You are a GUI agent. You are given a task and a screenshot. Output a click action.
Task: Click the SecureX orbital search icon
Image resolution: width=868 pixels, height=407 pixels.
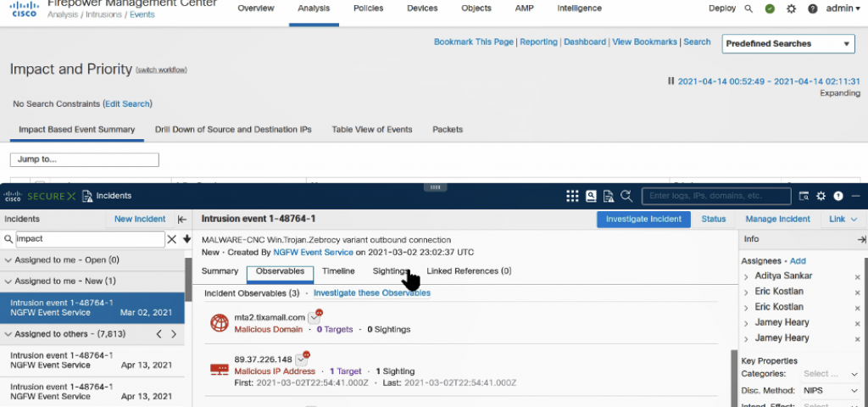tap(626, 196)
